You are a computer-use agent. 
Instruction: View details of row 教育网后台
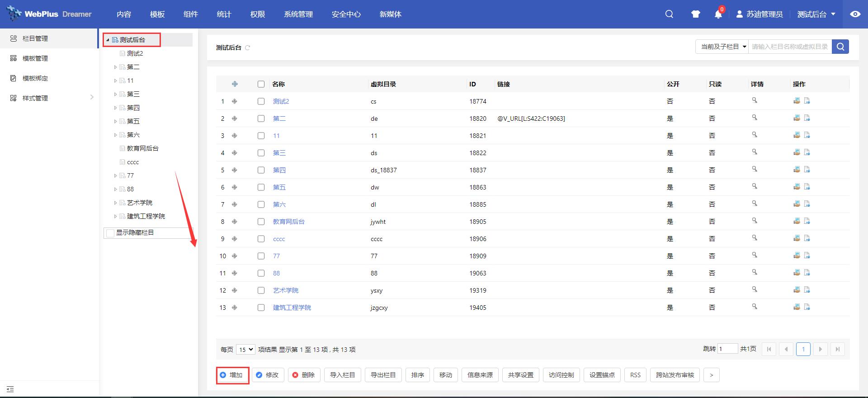point(754,221)
